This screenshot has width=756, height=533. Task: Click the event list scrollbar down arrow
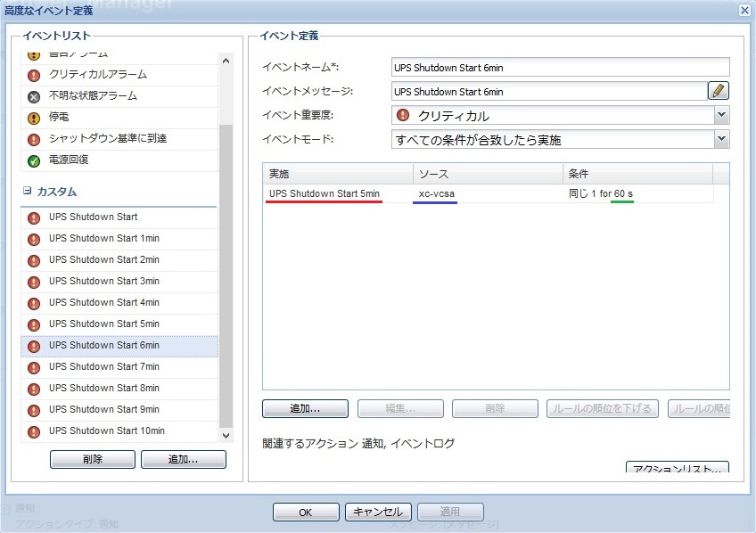tap(226, 435)
